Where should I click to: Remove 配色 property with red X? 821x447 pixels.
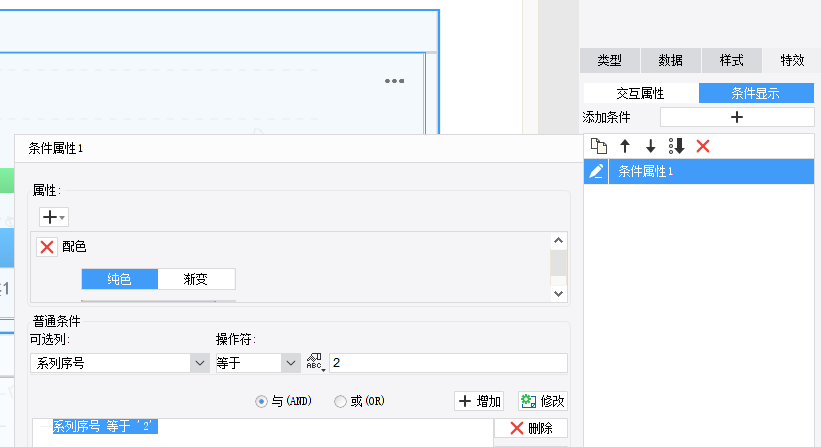point(47,247)
